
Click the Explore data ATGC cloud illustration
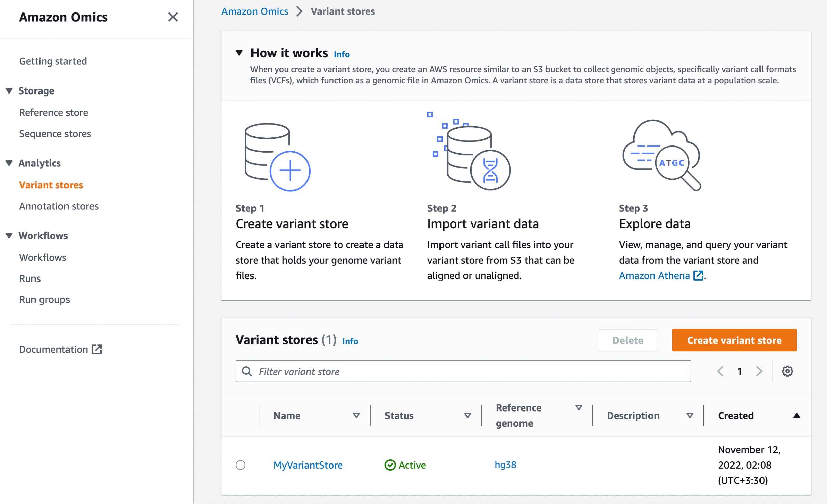(662, 155)
